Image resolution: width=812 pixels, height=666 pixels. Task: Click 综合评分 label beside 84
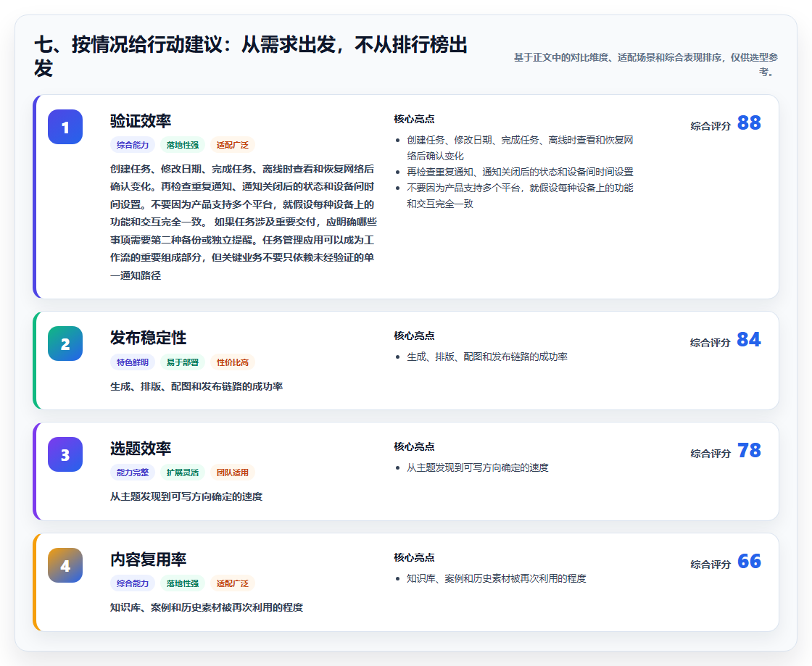coord(710,343)
